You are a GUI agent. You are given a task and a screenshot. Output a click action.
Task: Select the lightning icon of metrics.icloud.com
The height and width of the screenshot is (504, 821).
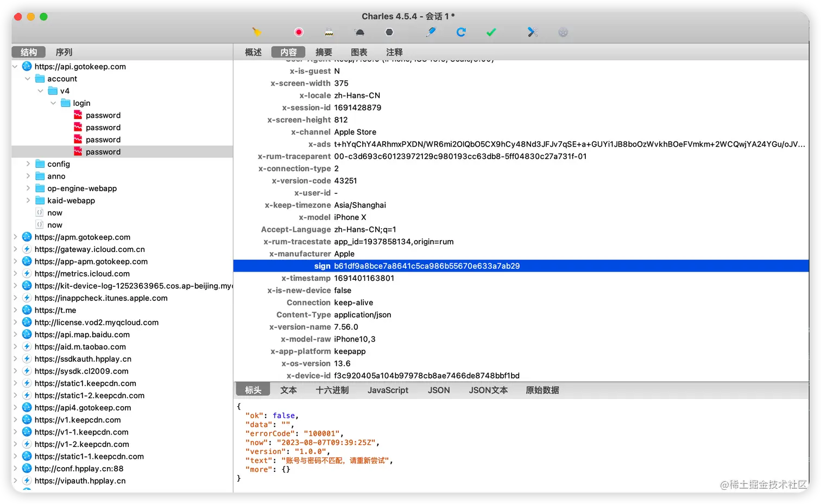coord(27,274)
